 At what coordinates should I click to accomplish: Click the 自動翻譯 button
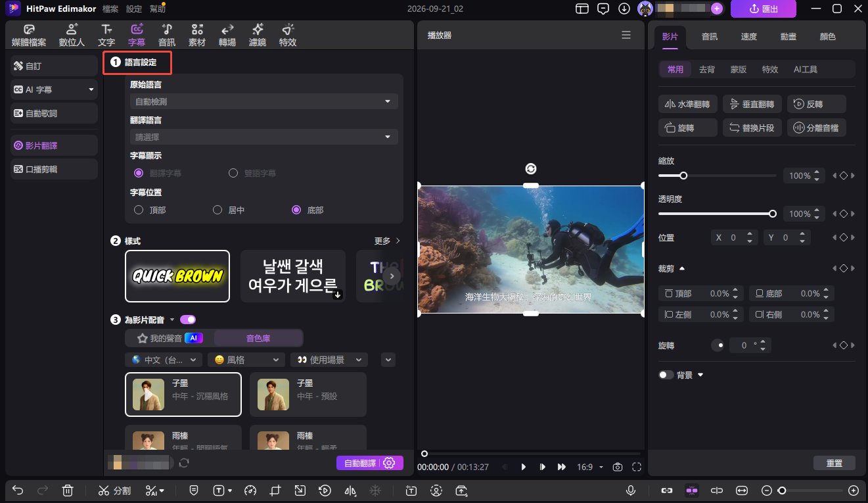[359, 463]
